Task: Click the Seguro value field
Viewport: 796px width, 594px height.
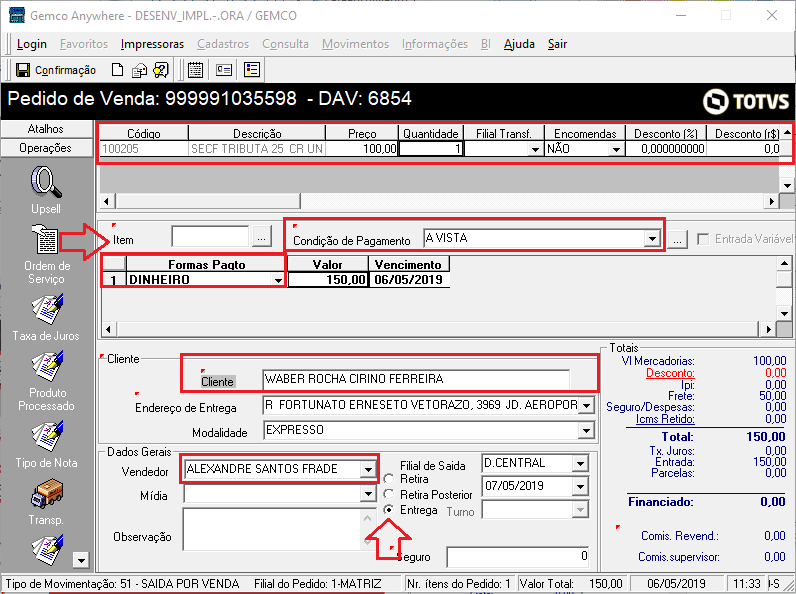Action: (518, 557)
